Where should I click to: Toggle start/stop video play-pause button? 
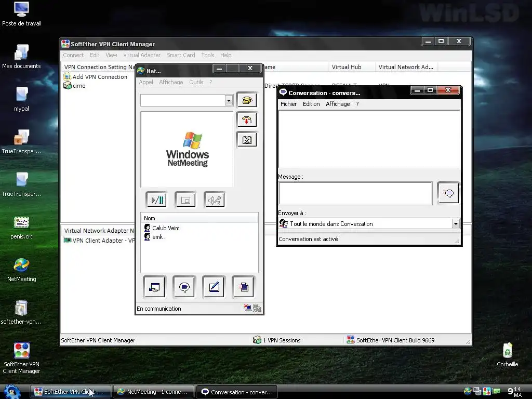coord(156,200)
